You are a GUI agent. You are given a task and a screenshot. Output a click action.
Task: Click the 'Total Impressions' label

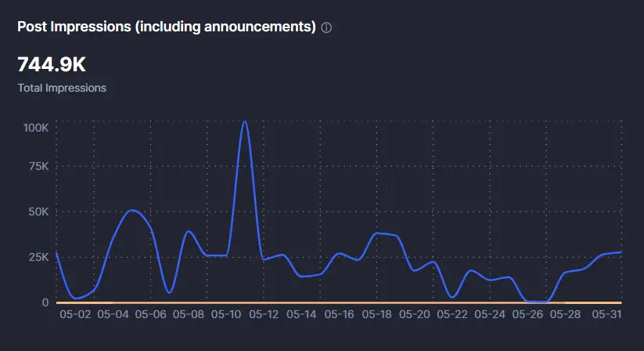pos(62,88)
